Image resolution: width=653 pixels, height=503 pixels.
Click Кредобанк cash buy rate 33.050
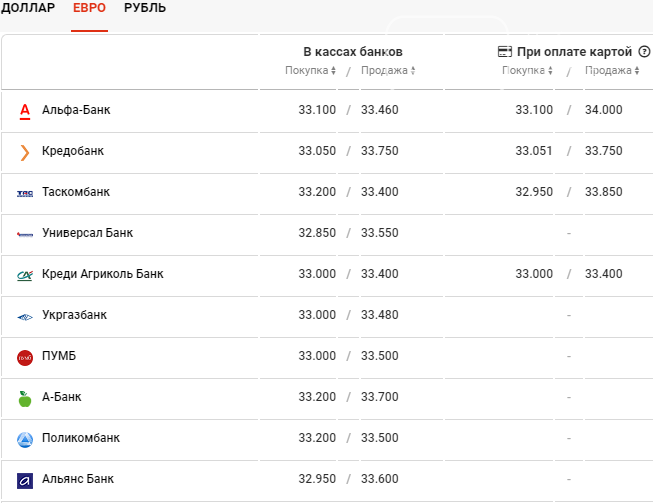tap(317, 151)
